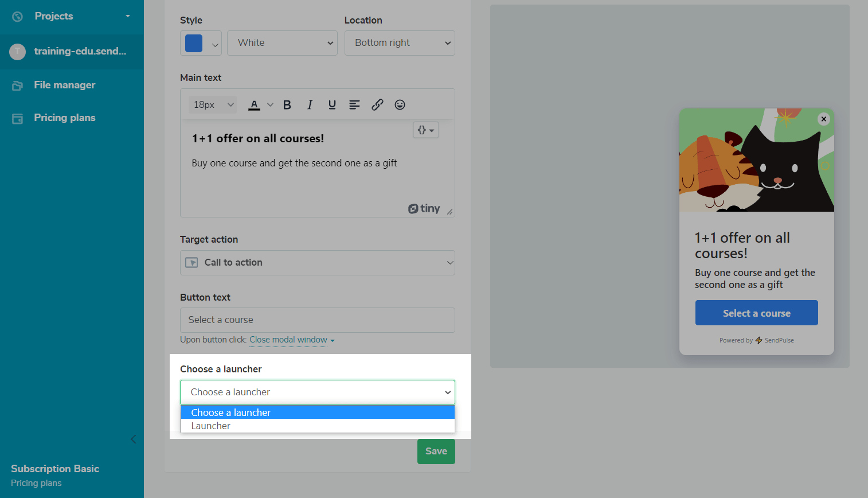
Task: Toggle bold formatting in the text editor
Action: (287, 104)
